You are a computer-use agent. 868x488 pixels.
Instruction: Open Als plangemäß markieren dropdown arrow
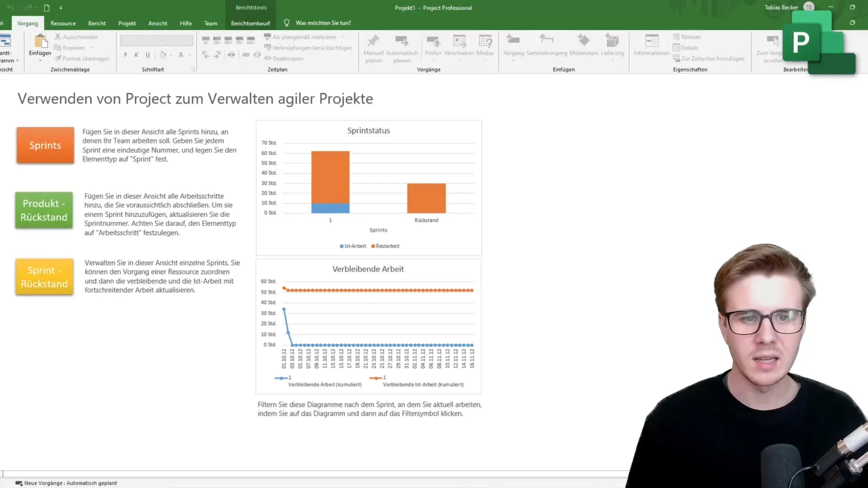pos(343,37)
